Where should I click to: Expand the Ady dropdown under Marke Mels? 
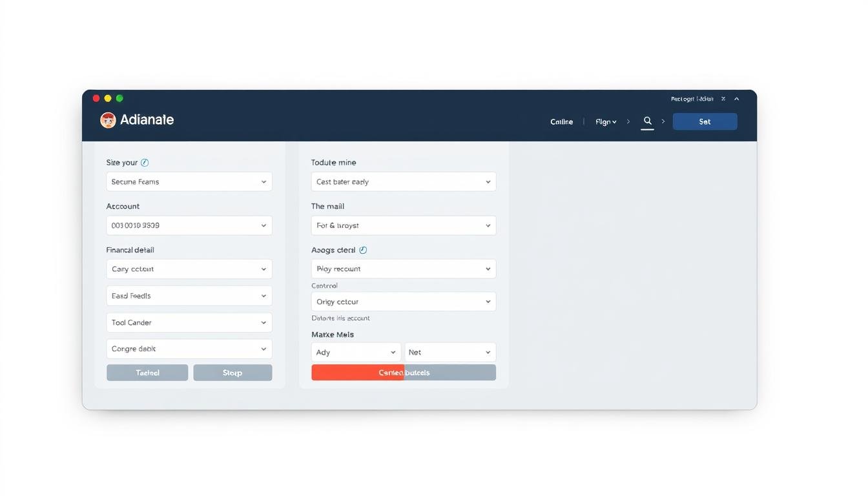(356, 352)
